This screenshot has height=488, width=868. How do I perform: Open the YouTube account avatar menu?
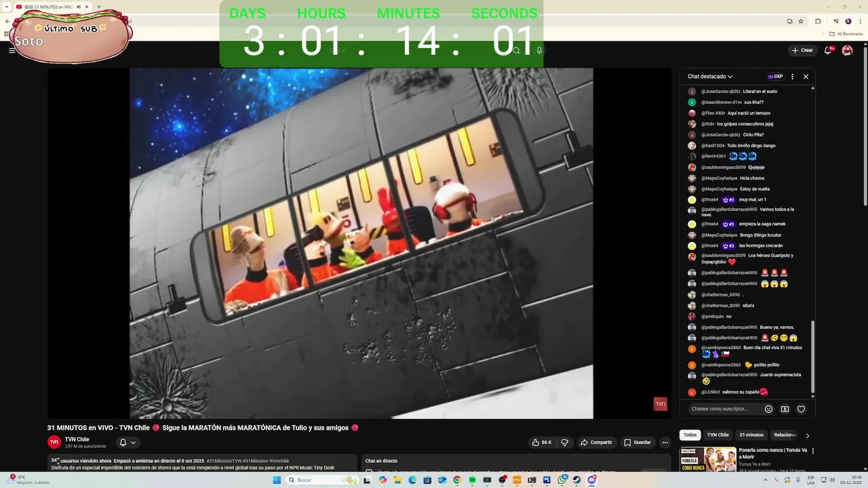coord(847,50)
